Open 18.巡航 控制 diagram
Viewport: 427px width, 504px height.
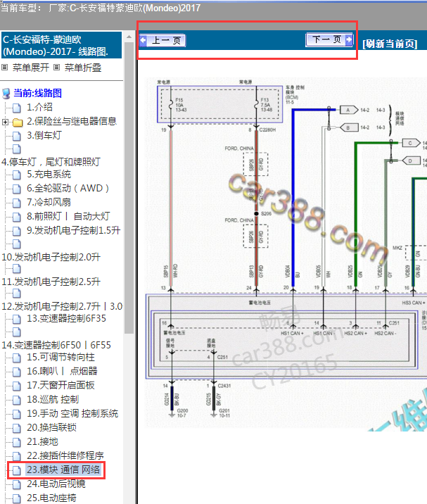(x=53, y=400)
